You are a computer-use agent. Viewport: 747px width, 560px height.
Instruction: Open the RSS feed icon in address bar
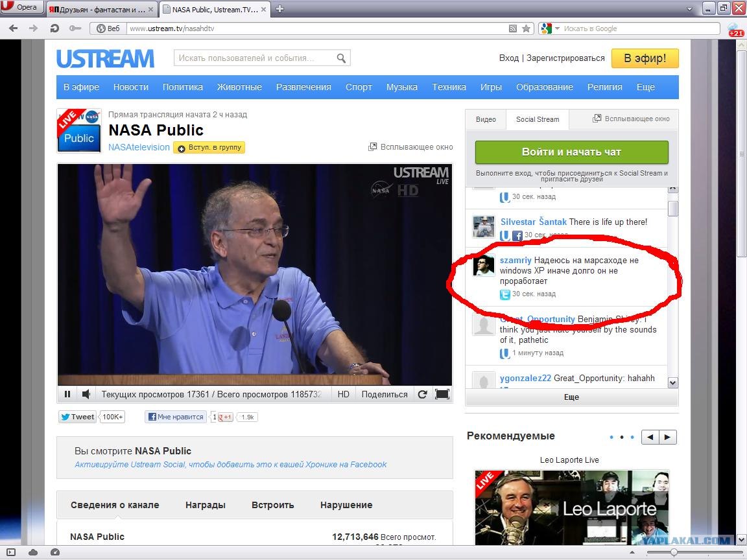click(513, 29)
